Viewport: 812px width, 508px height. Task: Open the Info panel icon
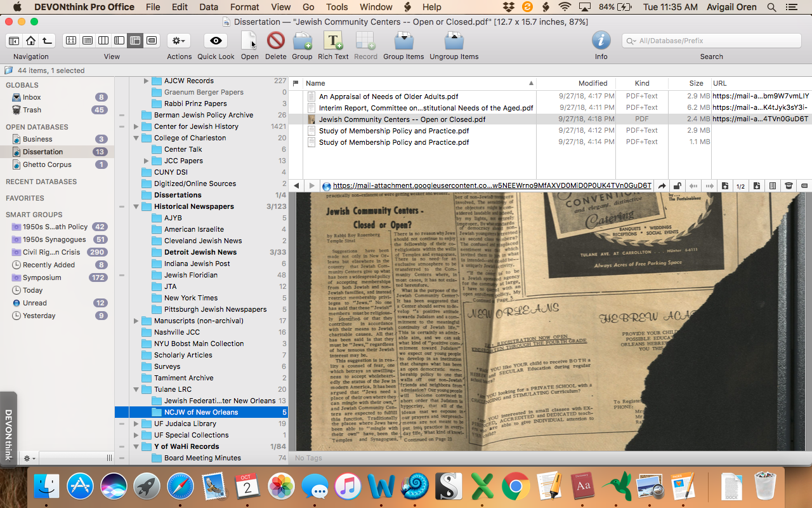click(601, 41)
